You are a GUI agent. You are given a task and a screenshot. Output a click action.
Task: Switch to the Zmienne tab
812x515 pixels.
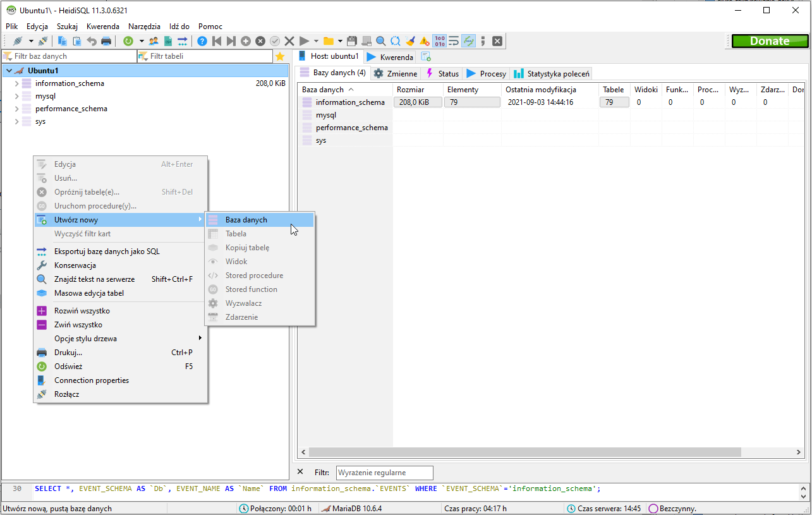coord(395,73)
